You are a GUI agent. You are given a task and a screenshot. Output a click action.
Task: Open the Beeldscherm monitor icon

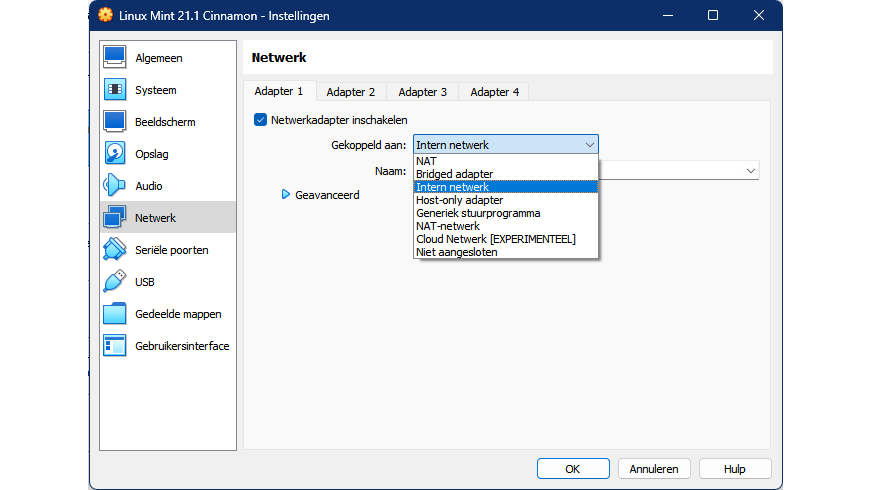coord(115,122)
